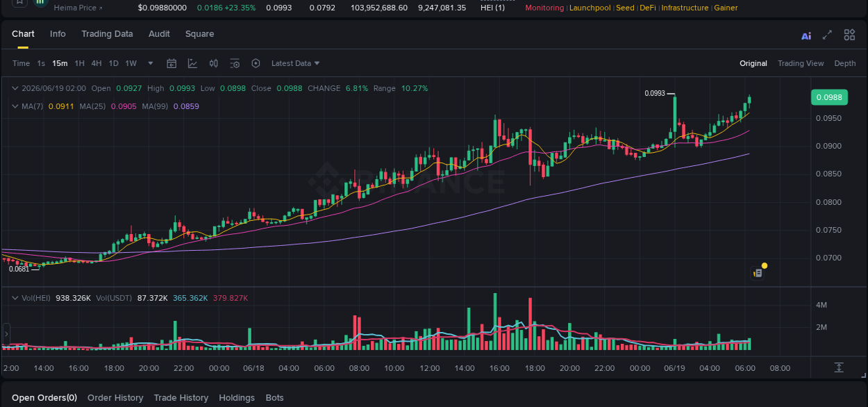Viewport: 868px width, 407px height.
Task: Click the Range 10.27% value
Action: tap(415, 88)
